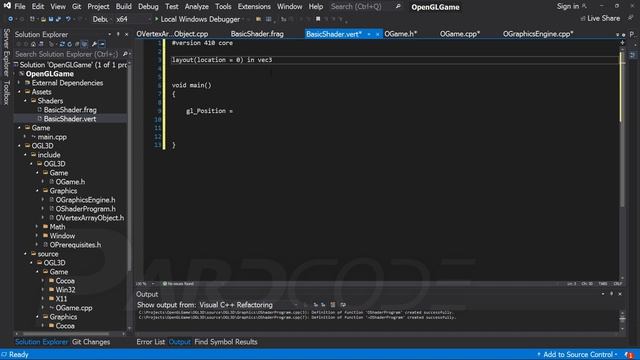Pin the Output panel
This screenshot has height=360, width=640.
[x=611, y=294]
